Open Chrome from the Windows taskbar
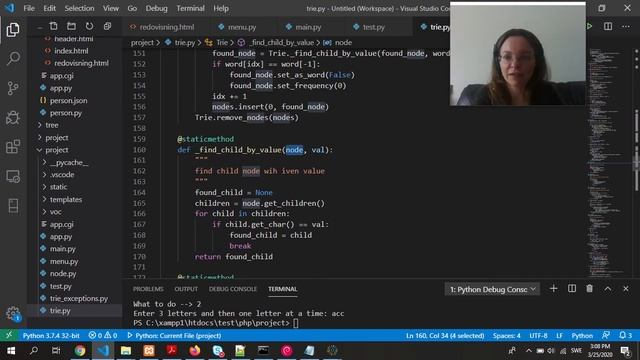The height and width of the screenshot is (360, 640). [80, 351]
